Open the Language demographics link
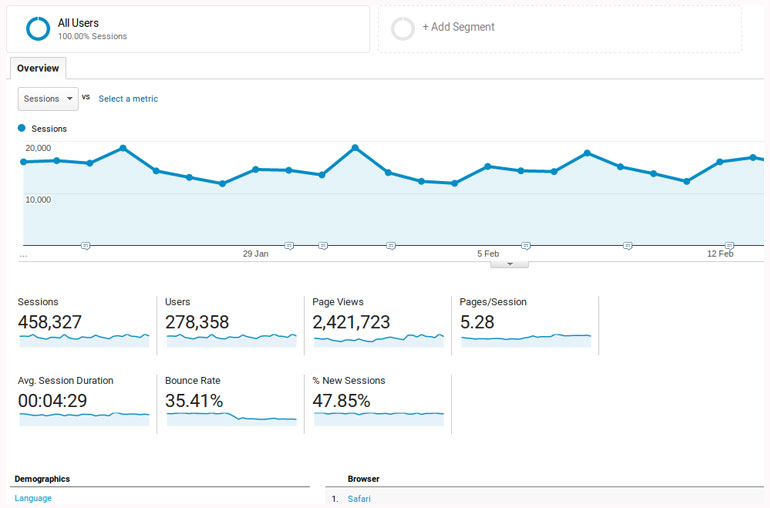The width and height of the screenshot is (770, 508). click(x=33, y=498)
